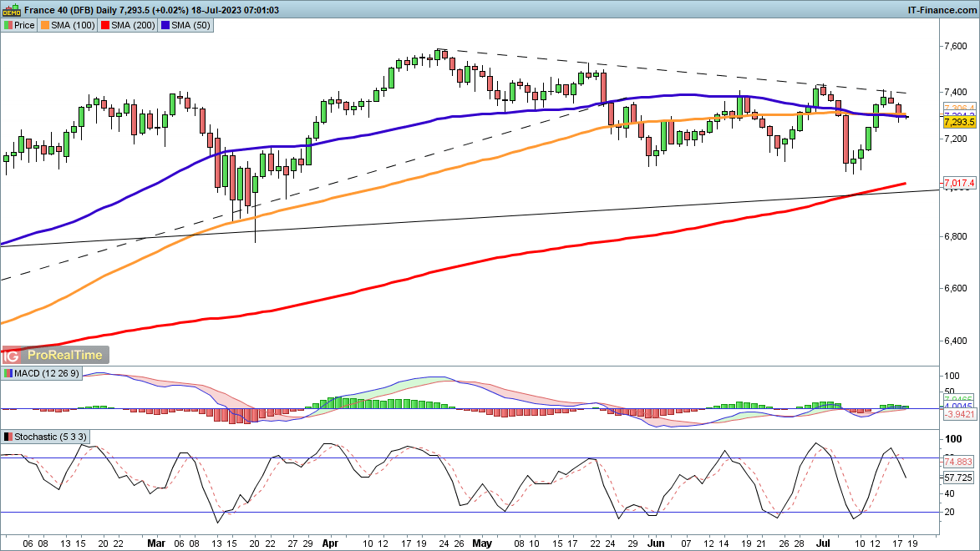The width and height of the screenshot is (980, 551).
Task: Click the Mar date axis label
Action: click(155, 543)
